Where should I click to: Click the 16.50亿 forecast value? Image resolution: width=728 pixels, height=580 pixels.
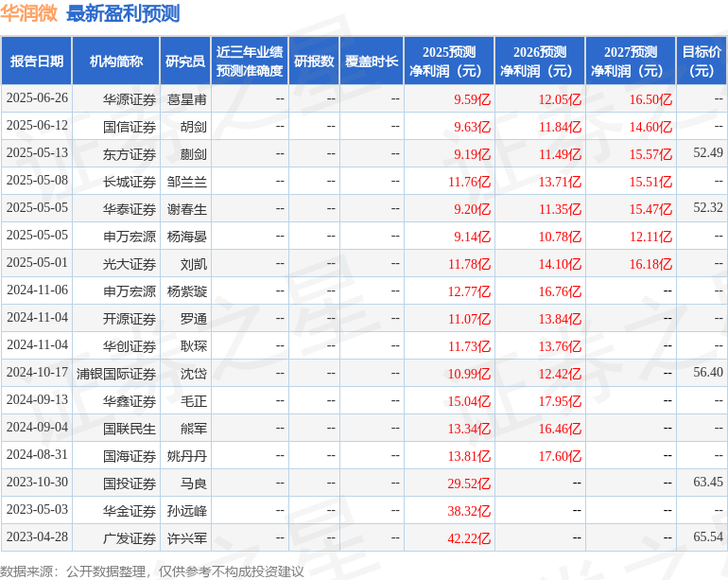click(x=650, y=99)
